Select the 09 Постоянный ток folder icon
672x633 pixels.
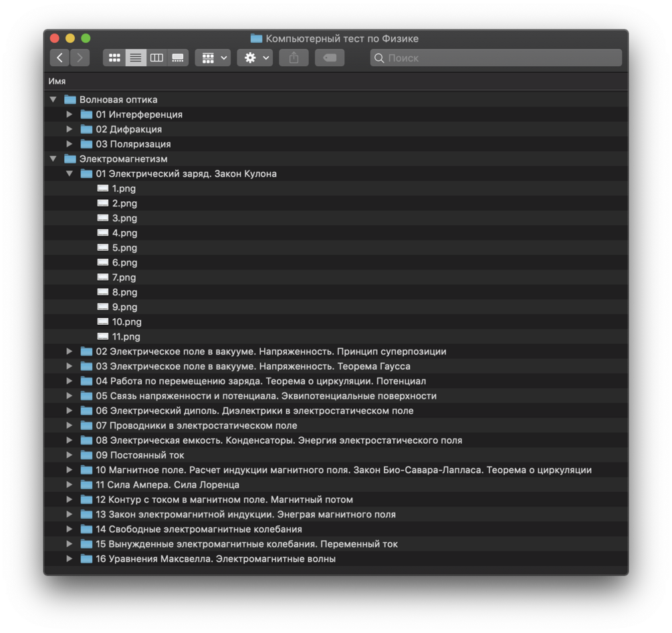point(86,455)
